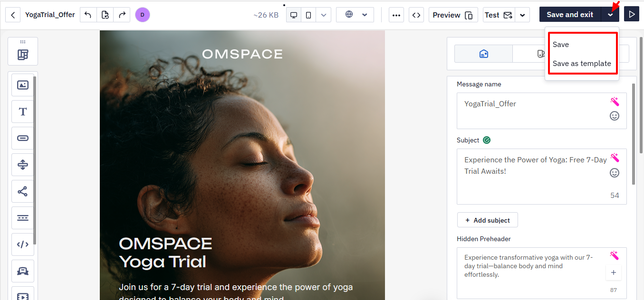Select the Button block icon

(x=23, y=139)
